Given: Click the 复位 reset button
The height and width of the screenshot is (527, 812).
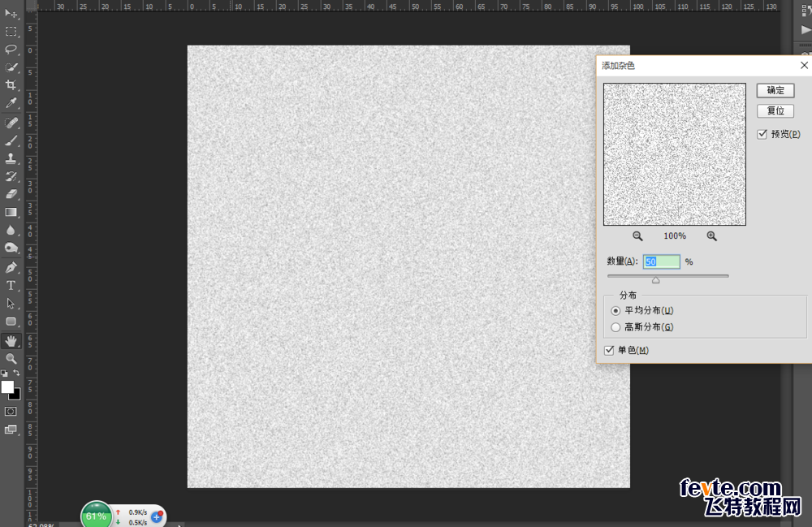Looking at the screenshot, I should coord(775,110).
